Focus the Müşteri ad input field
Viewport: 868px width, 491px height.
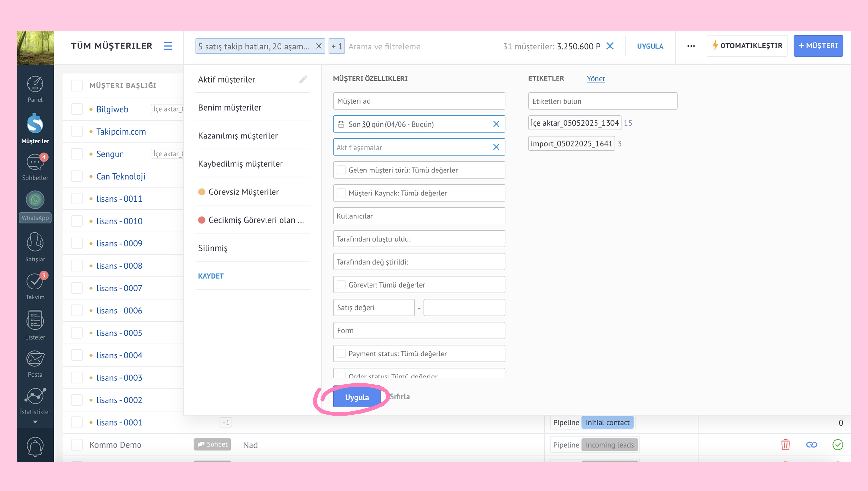419,101
